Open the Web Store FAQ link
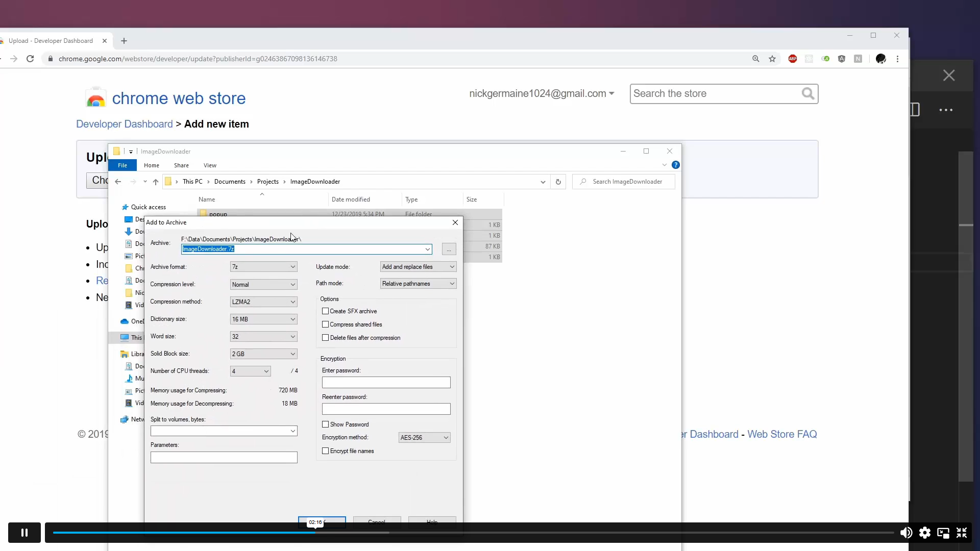The height and width of the screenshot is (551, 980). [782, 434]
